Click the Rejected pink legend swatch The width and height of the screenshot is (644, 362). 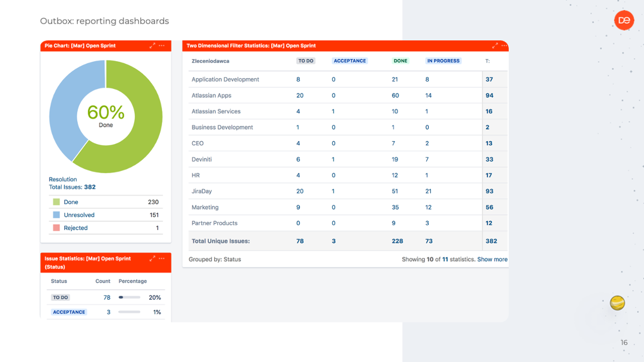[56, 228]
